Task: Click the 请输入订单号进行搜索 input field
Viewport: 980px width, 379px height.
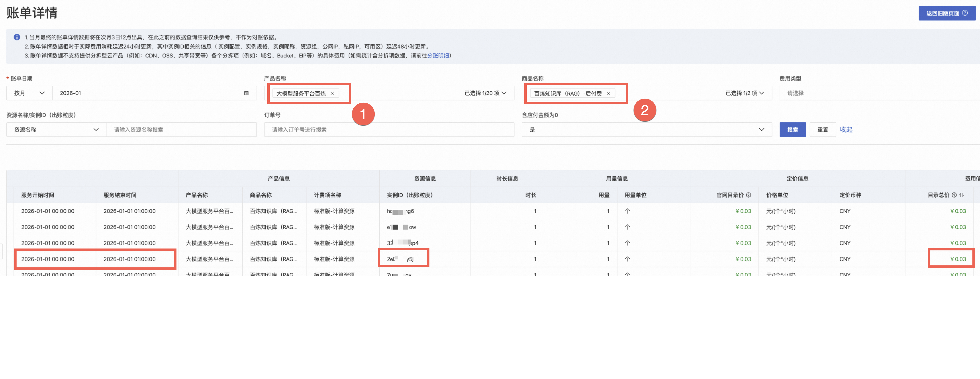Action: click(x=389, y=130)
